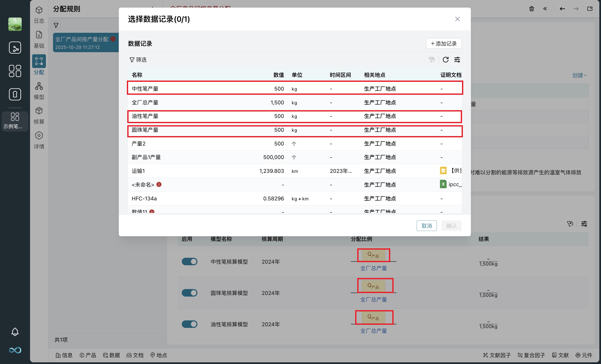This screenshot has height=364, width=601.
Task: Disable the 中性笔核算模型 toggle
Action: (189, 262)
